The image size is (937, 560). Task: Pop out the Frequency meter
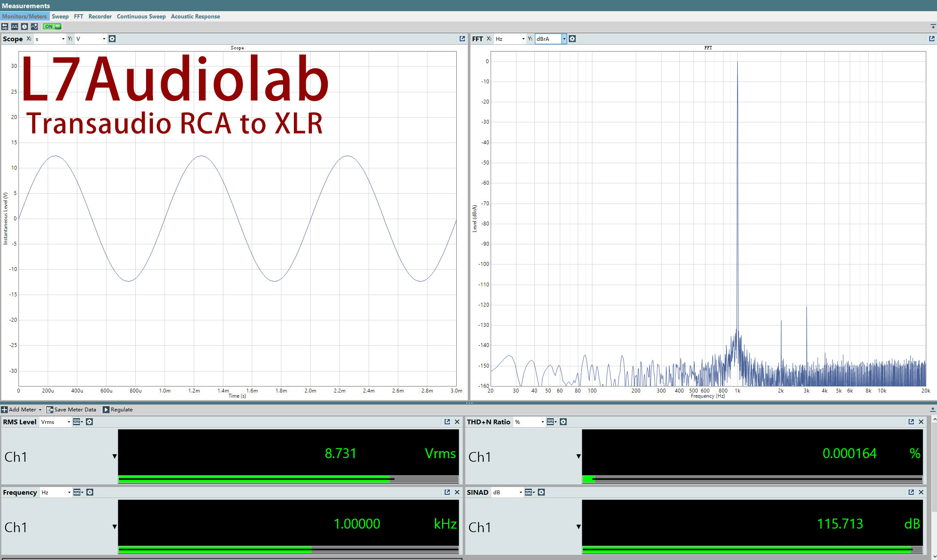point(447,492)
